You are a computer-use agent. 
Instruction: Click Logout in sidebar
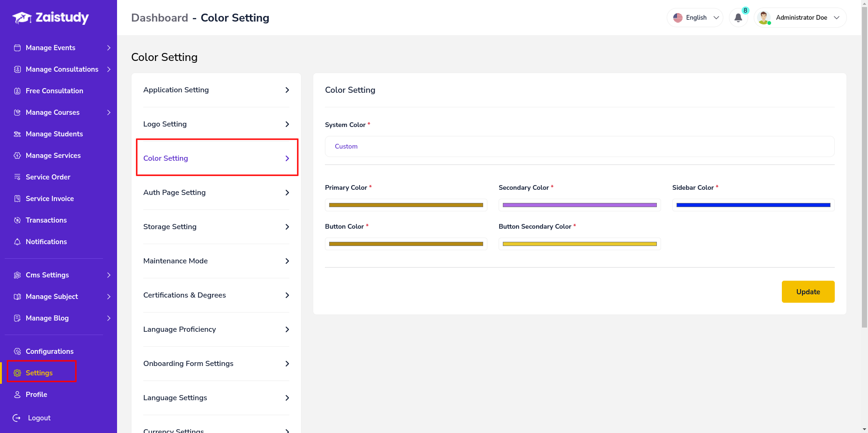click(x=39, y=418)
